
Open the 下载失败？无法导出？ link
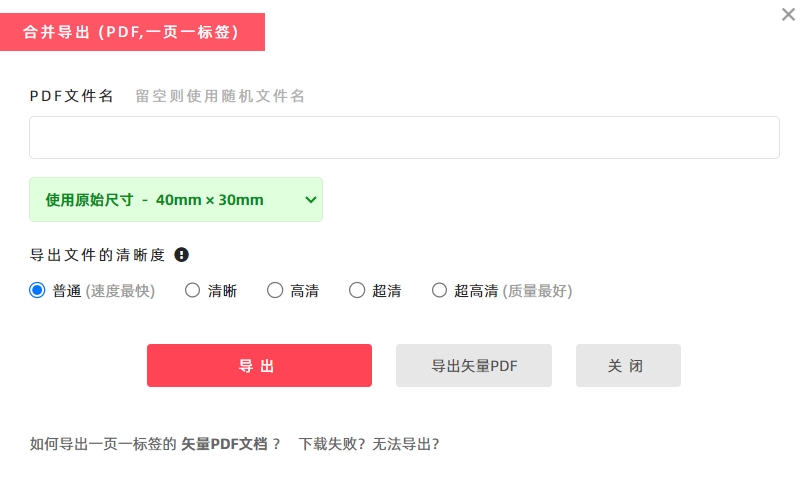pos(369,444)
